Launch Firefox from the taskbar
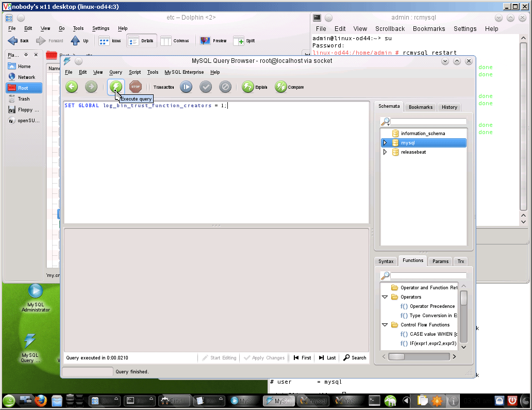532x410 pixels. click(40, 401)
